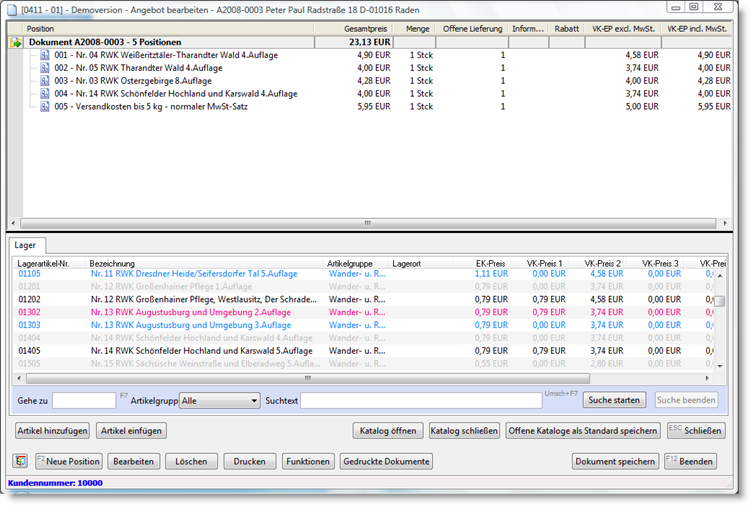This screenshot has width=750, height=505.
Task: Click the window icon in the title bar
Action: pos(12,8)
